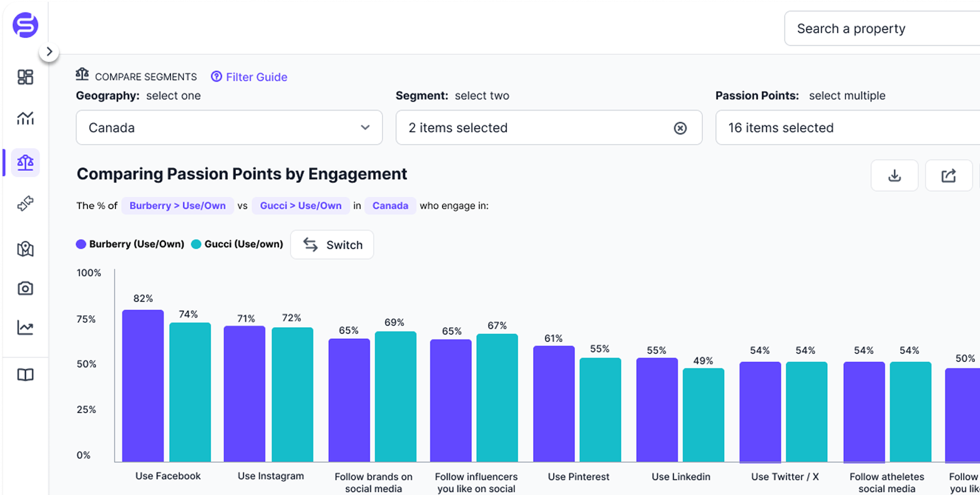Viewport: 980px width, 495px height.
Task: Click the Switch button
Action: 332,245
